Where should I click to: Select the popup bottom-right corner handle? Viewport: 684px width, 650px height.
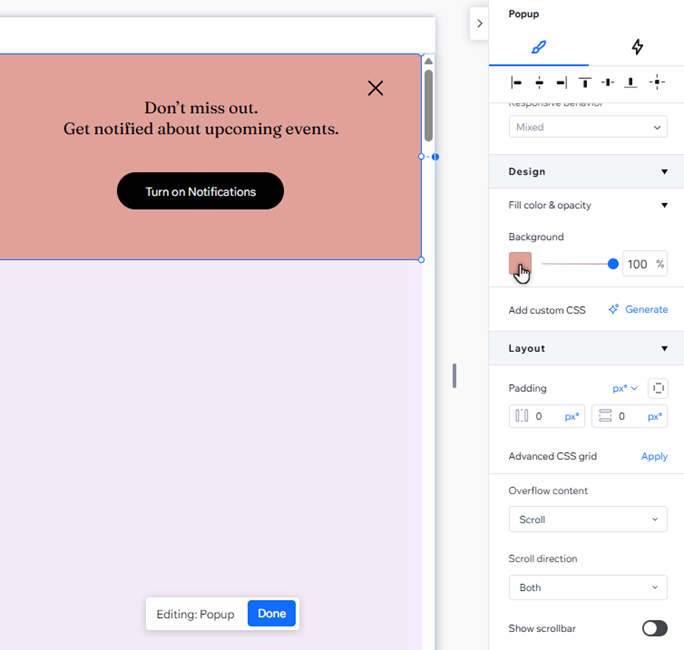tap(421, 260)
